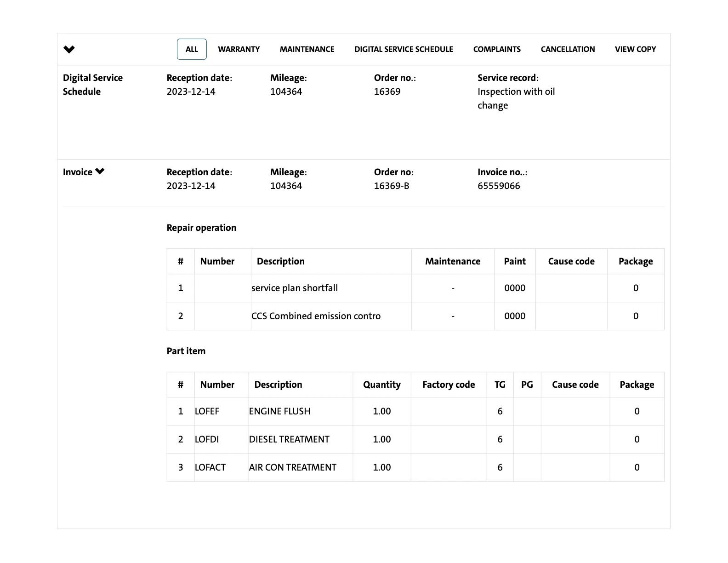Show the DIGITAL SERVICE SCHEDULE tab

pos(404,49)
